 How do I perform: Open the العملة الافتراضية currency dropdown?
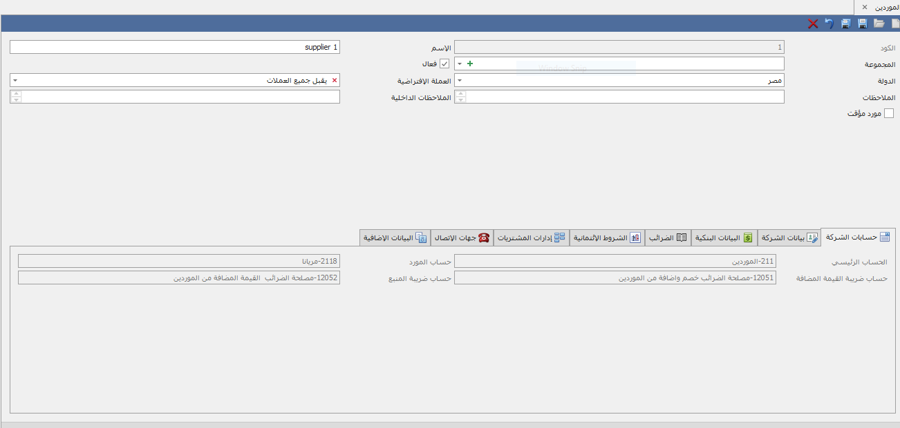15,81
